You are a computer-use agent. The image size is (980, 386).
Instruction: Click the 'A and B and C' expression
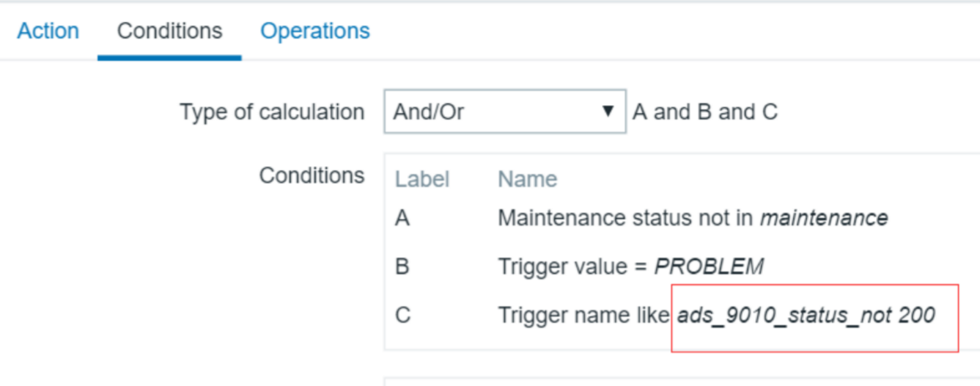tap(704, 112)
